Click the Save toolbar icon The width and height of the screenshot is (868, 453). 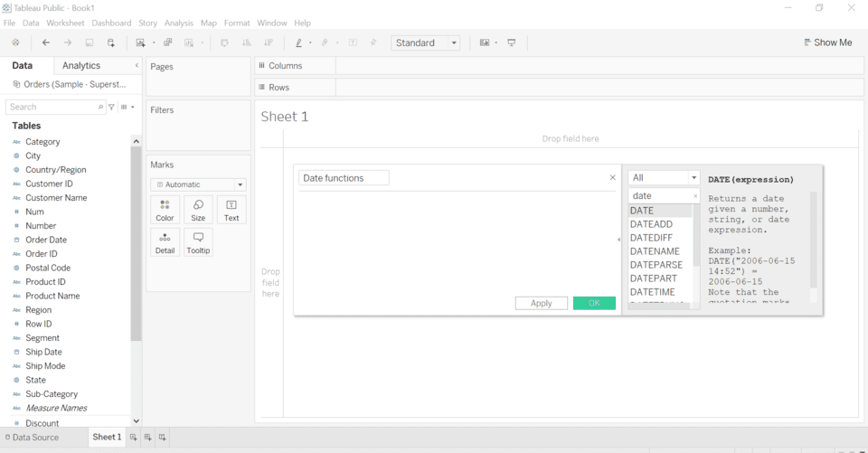[90, 42]
